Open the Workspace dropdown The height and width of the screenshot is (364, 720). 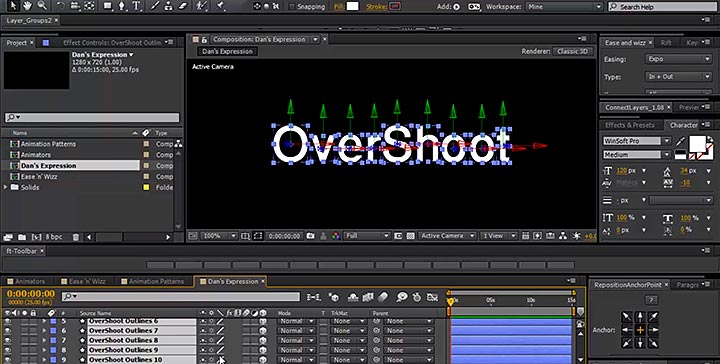[564, 6]
